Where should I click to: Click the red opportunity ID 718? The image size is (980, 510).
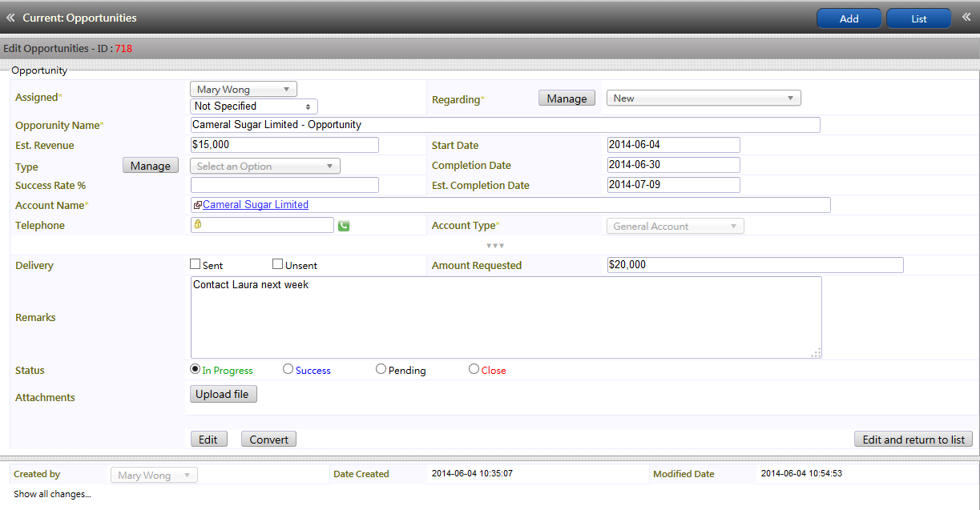pos(123,48)
